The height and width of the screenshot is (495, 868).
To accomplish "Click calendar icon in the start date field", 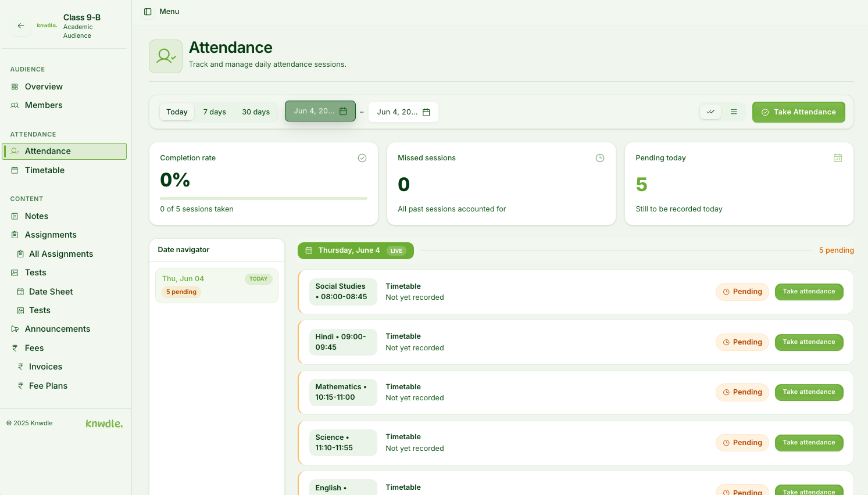I will tap(343, 111).
